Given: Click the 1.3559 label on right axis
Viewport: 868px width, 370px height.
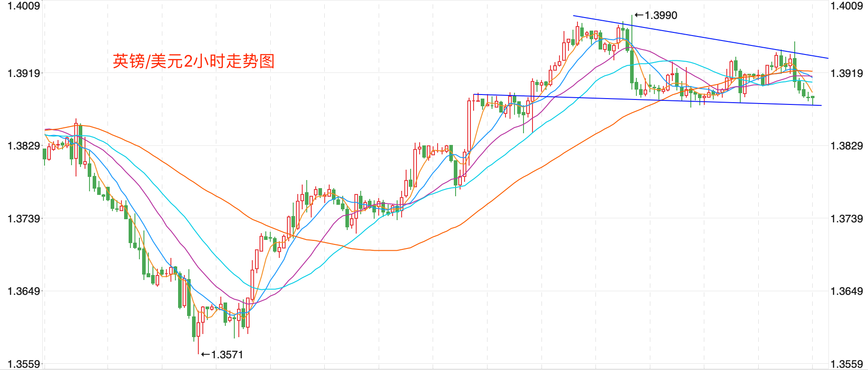Looking at the screenshot, I should (x=846, y=364).
